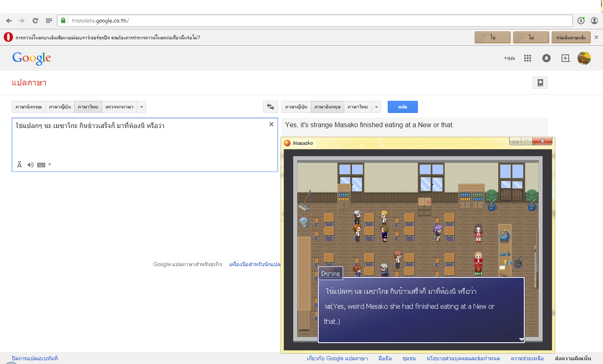Click the Maesako window title text
The image size is (603, 364).
tap(303, 143)
